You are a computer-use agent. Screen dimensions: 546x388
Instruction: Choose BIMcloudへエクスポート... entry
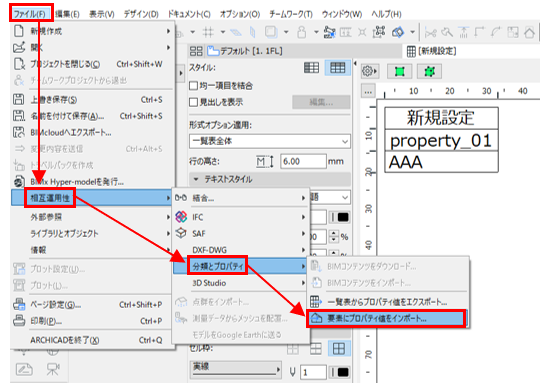(93, 132)
